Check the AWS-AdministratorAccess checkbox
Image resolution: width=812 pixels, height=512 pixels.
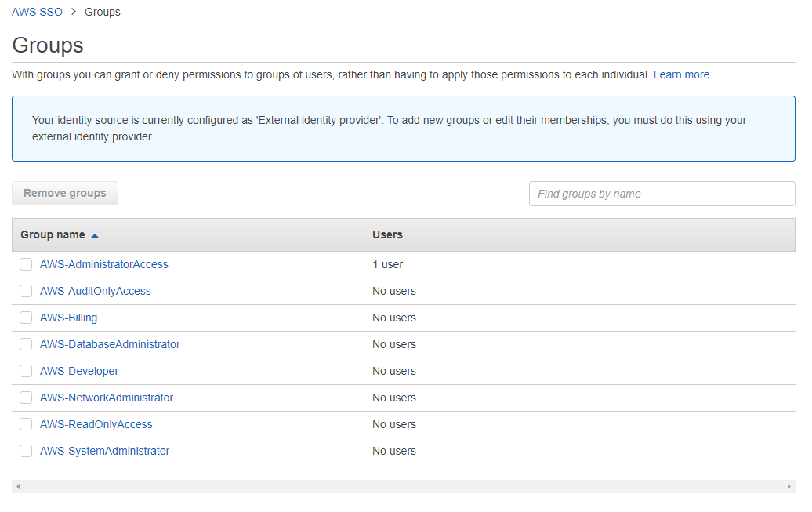coord(26,264)
